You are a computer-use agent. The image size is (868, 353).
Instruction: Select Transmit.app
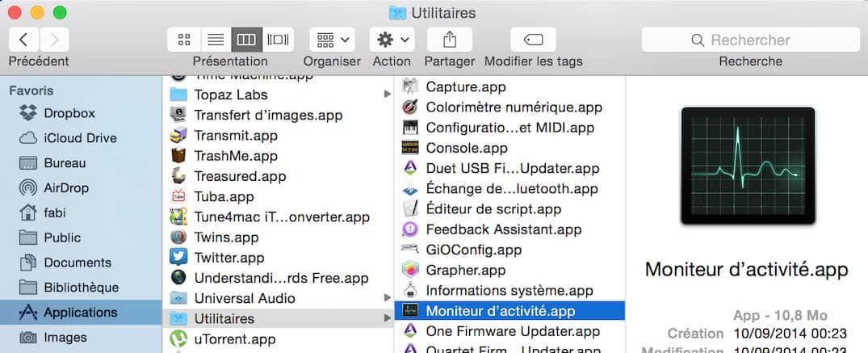278,135
